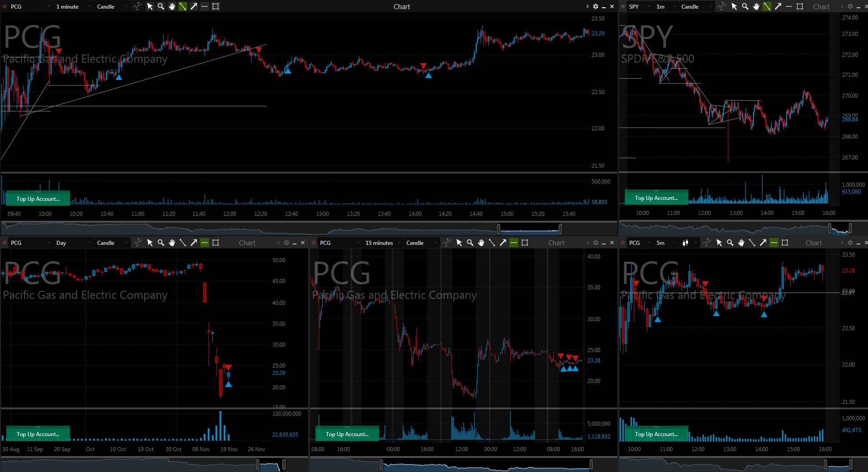
Task: Select the pointer tool in PCG 1 minute chart
Action: 150,6
